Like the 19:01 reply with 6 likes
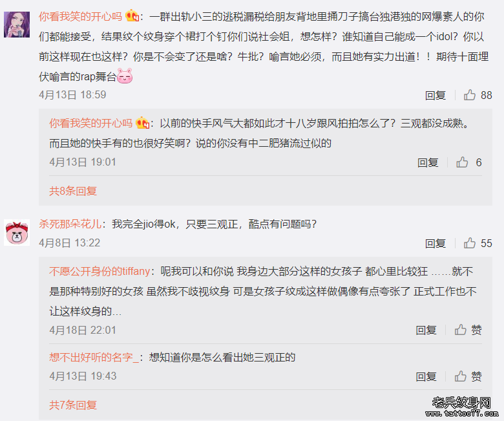504x421 pixels. coord(469,162)
